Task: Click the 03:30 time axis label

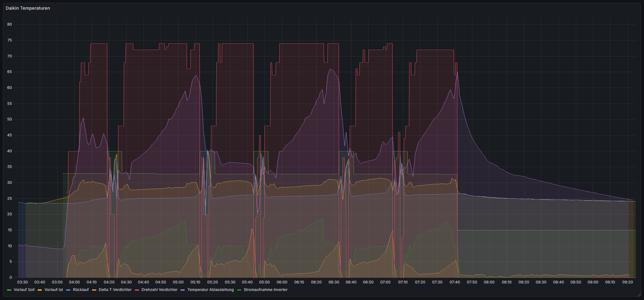Action: click(23, 282)
